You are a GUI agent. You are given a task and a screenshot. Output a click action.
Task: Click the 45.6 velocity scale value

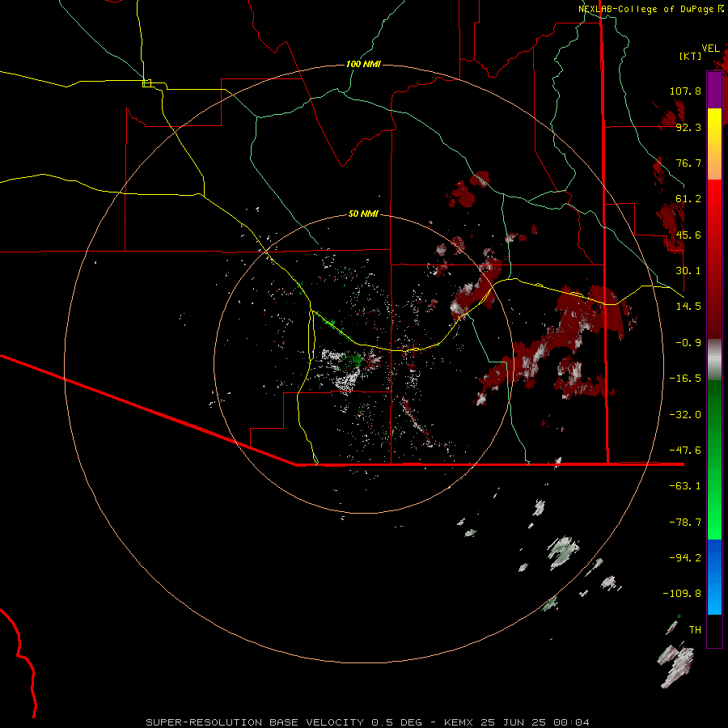(688, 235)
